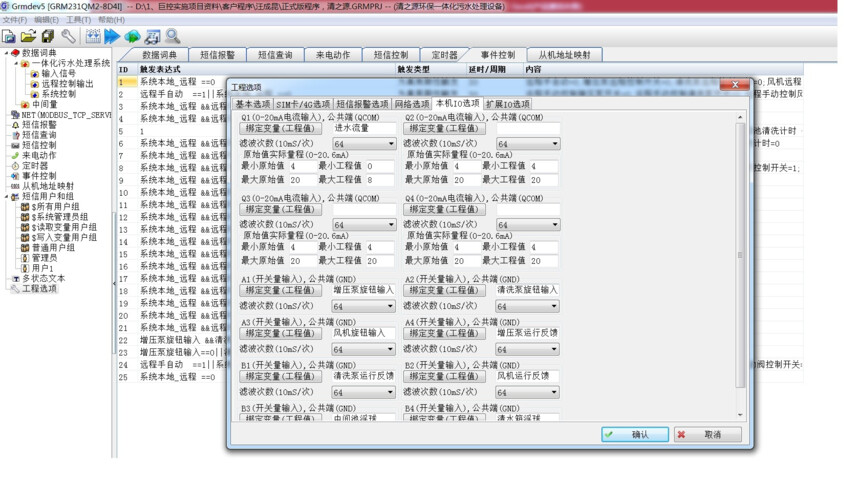Open B2 滤波次数 dropdown
The width and height of the screenshot is (860, 499).
pos(528,392)
